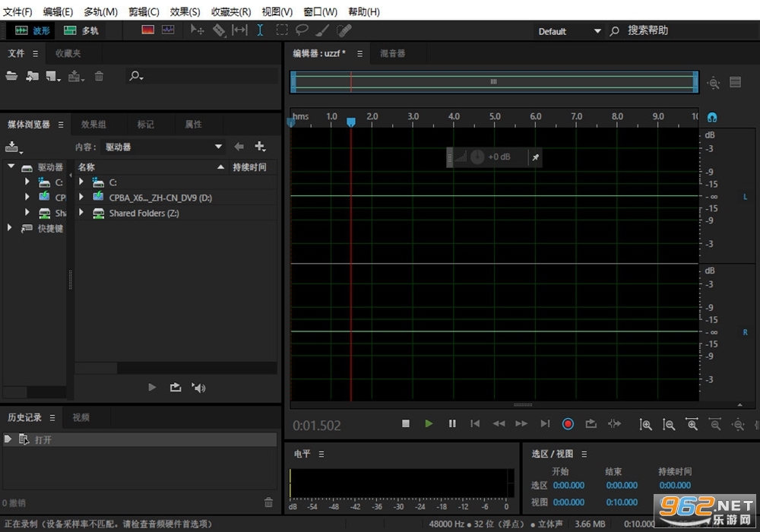The height and width of the screenshot is (532, 760).
Task: Switch to the 标记 tab
Action: pyautogui.click(x=145, y=125)
